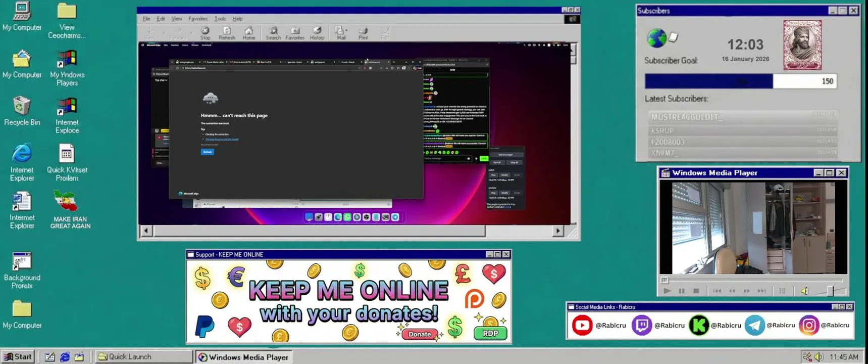The image size is (868, 364).
Task: Click the next track button
Action: (x=761, y=291)
